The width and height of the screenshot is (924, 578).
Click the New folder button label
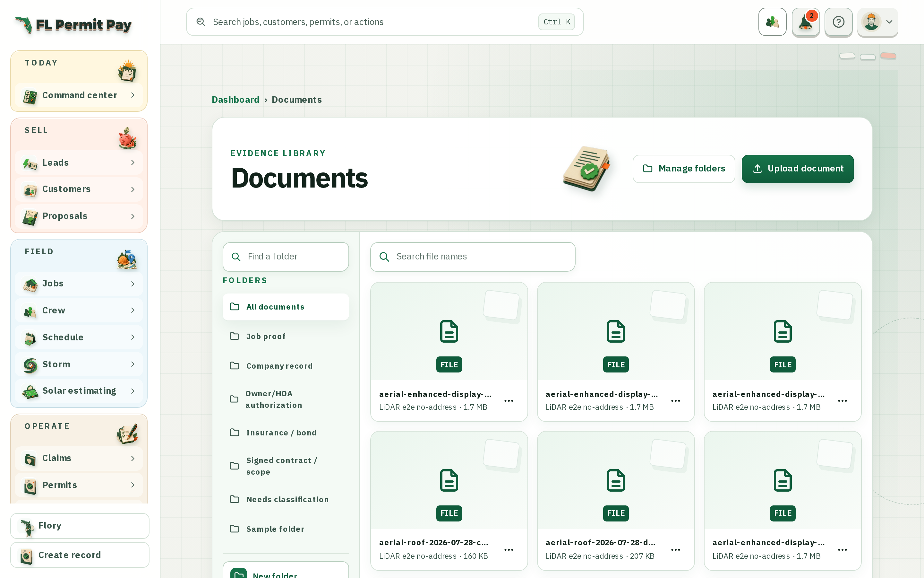[275, 574]
